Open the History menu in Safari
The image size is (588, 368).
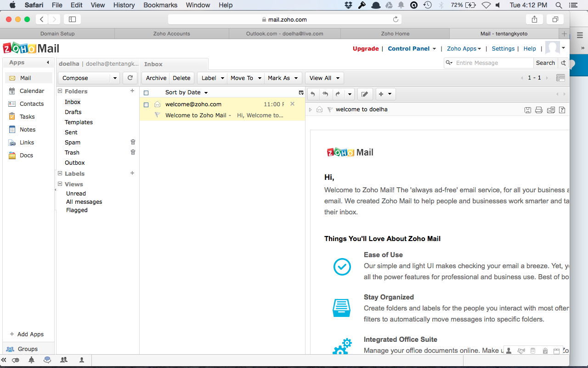124,5
